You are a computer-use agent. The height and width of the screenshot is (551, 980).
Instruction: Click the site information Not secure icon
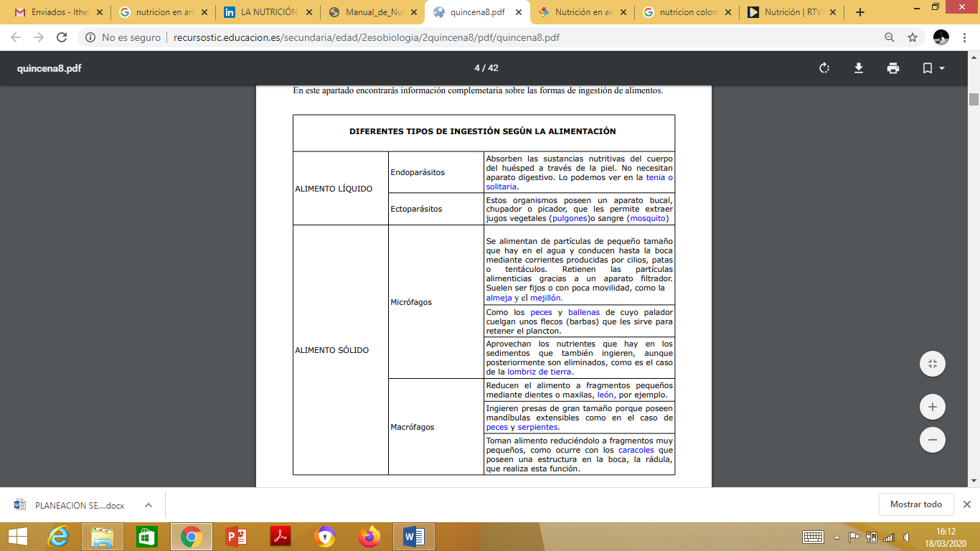(x=90, y=37)
